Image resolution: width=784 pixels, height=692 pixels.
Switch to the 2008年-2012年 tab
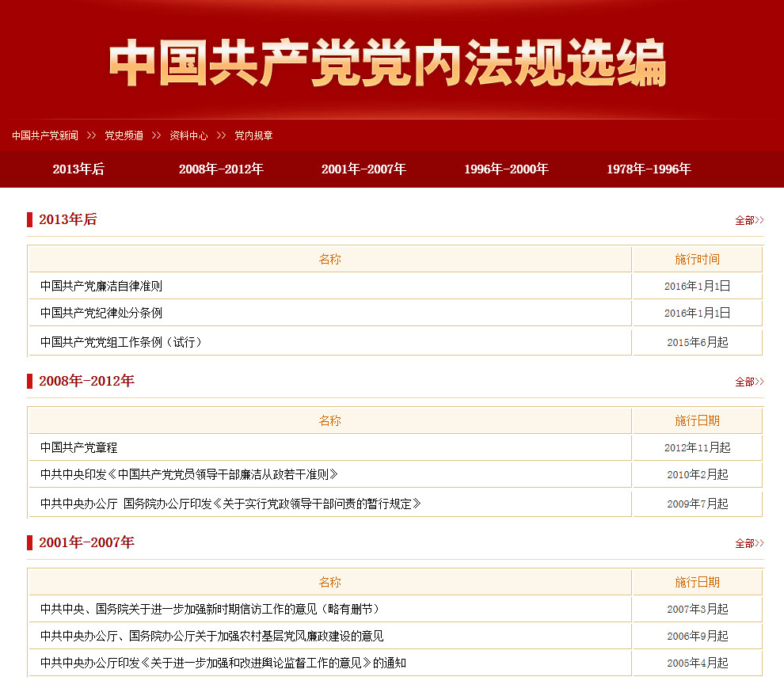tap(221, 169)
